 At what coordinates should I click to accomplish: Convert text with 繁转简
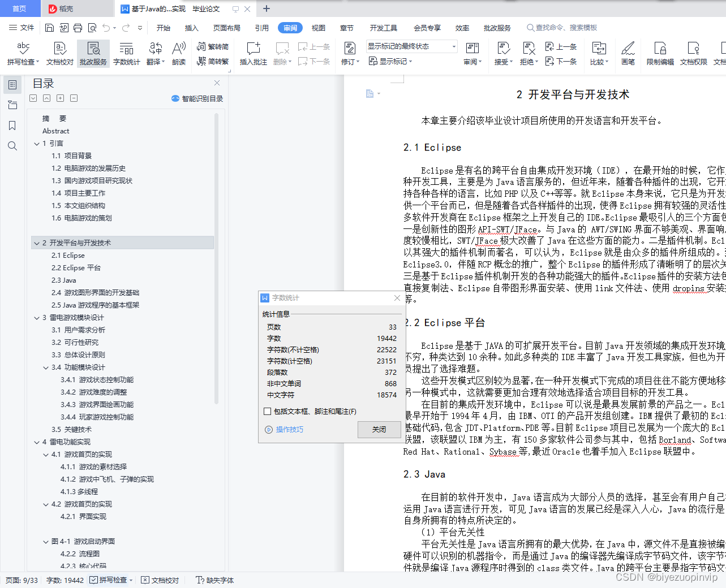coord(213,47)
